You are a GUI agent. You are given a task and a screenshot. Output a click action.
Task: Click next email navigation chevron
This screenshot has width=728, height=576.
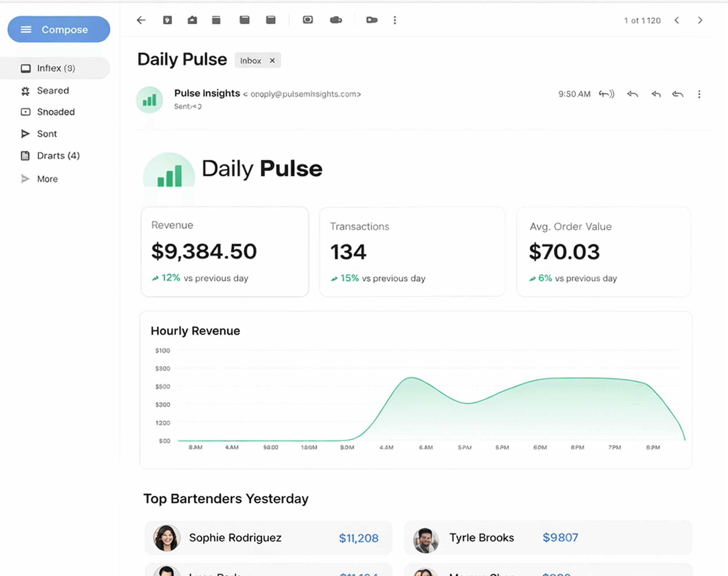(x=700, y=20)
